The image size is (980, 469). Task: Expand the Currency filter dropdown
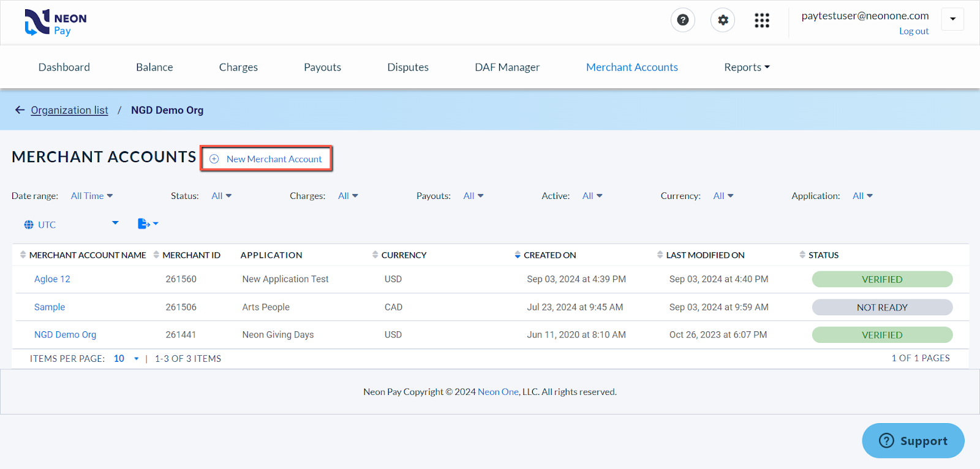[723, 196]
